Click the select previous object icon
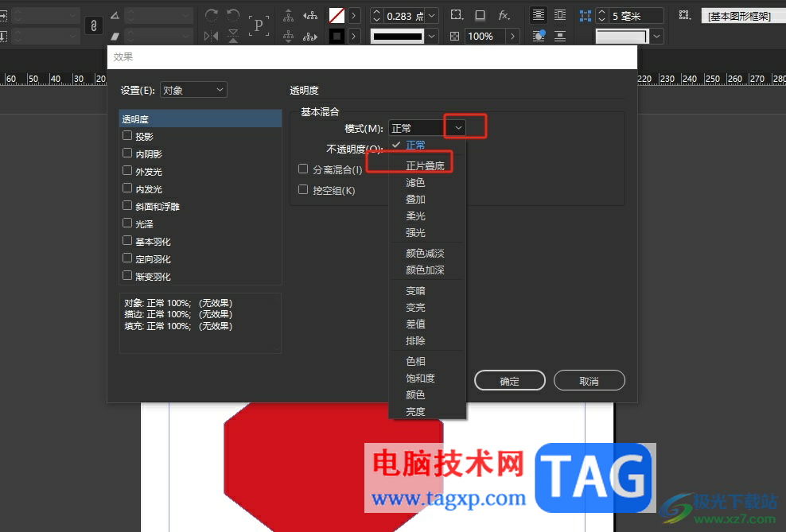This screenshot has width=786, height=532. pos(310,16)
